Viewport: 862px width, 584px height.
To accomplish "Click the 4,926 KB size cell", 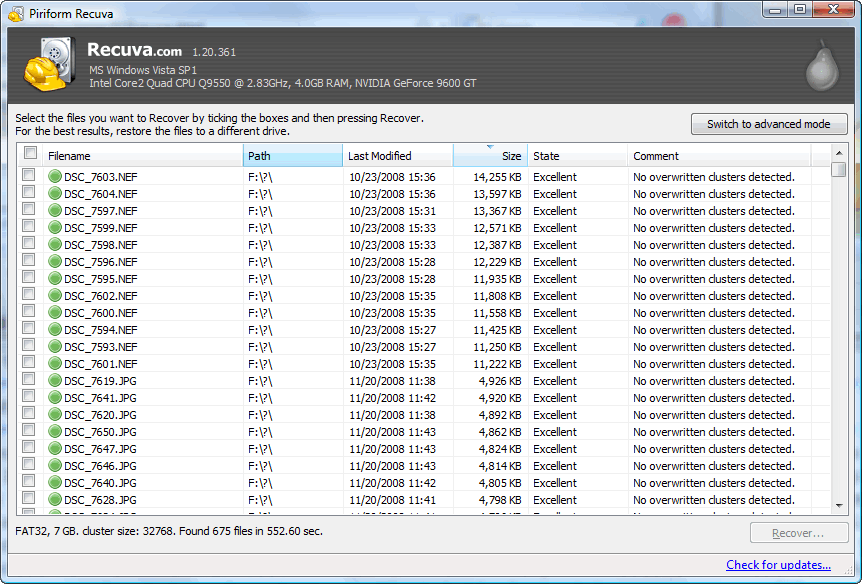I will (500, 381).
